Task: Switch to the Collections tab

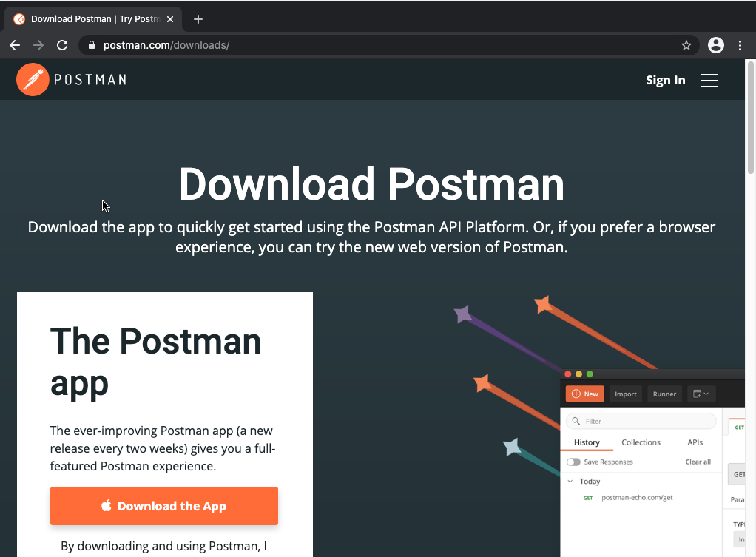Action: point(641,442)
